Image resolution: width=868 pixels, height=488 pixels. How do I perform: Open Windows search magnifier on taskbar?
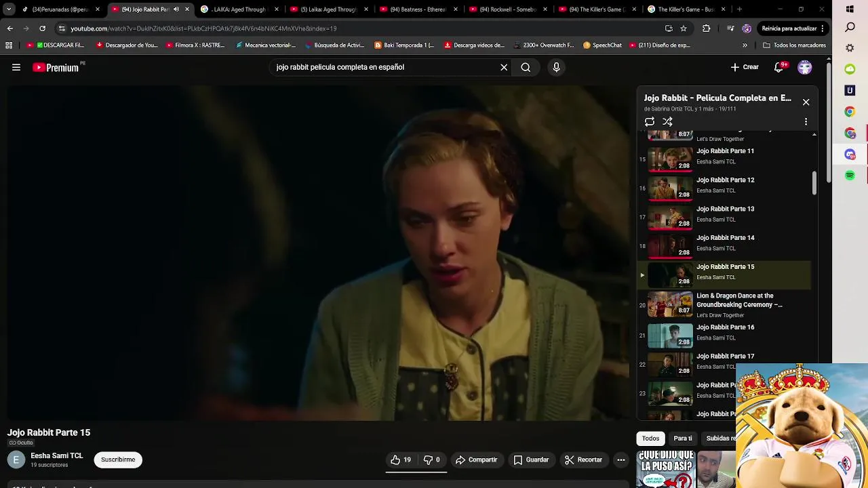pos(850,28)
